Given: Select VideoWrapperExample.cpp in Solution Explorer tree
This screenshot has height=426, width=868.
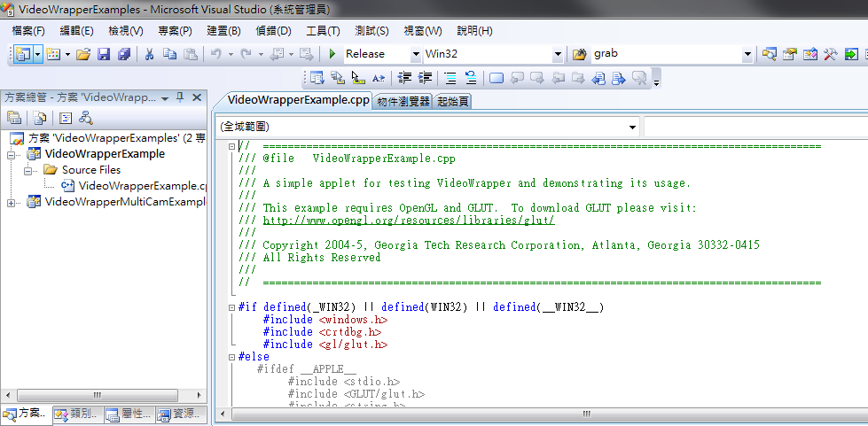Looking at the screenshot, I should coord(143,186).
